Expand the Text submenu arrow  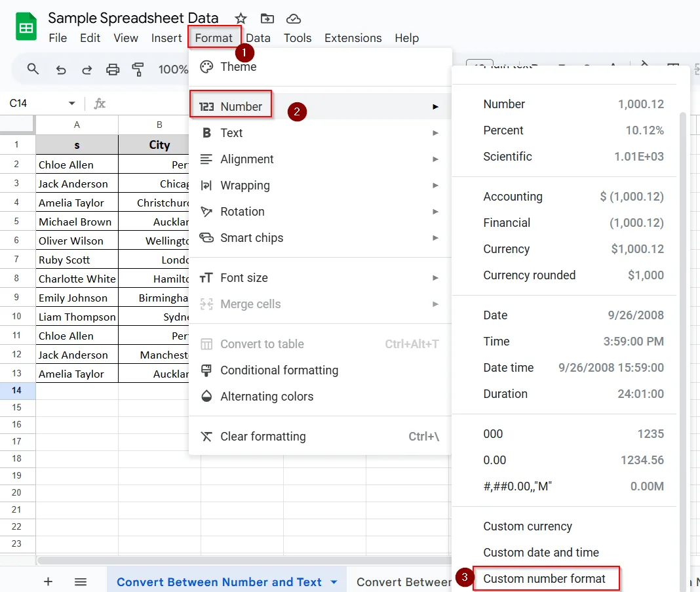click(435, 133)
